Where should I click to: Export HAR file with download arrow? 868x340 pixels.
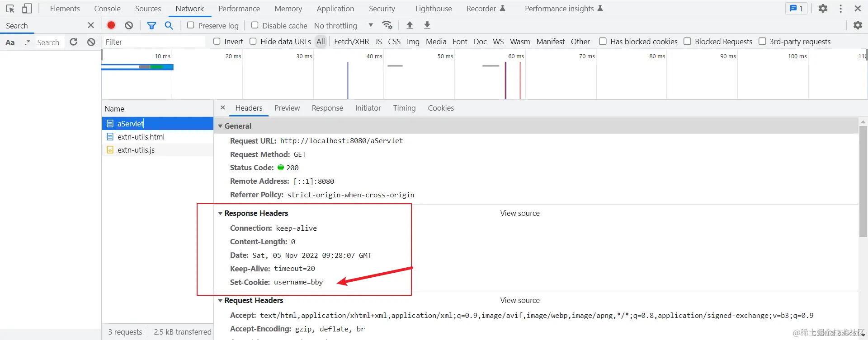427,25
